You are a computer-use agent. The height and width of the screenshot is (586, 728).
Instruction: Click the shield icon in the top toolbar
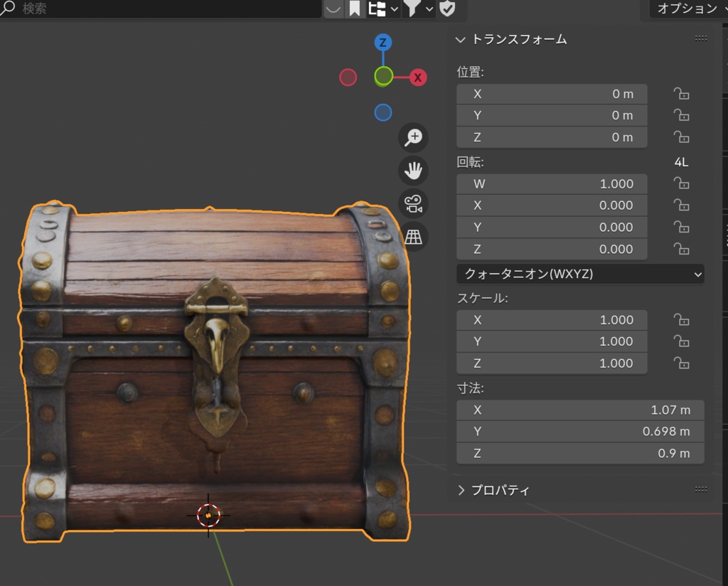(448, 9)
